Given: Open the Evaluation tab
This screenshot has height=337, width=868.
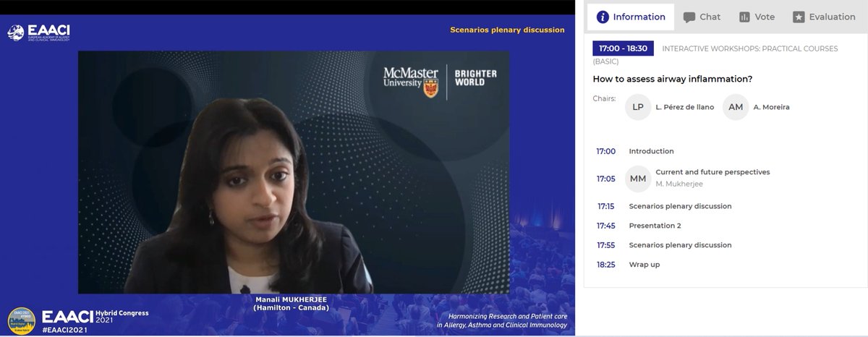Looking at the screenshot, I should (x=824, y=17).
